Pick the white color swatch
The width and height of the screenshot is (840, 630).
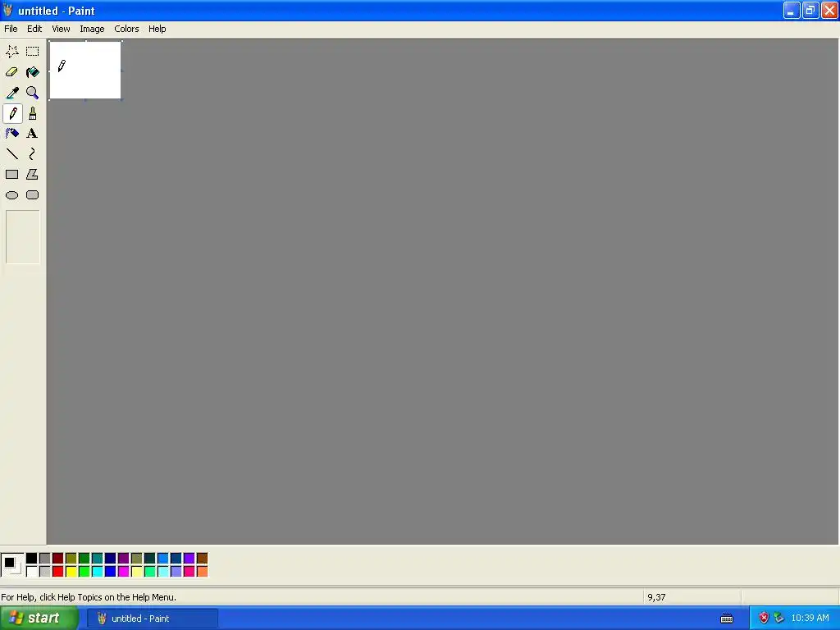click(32, 572)
